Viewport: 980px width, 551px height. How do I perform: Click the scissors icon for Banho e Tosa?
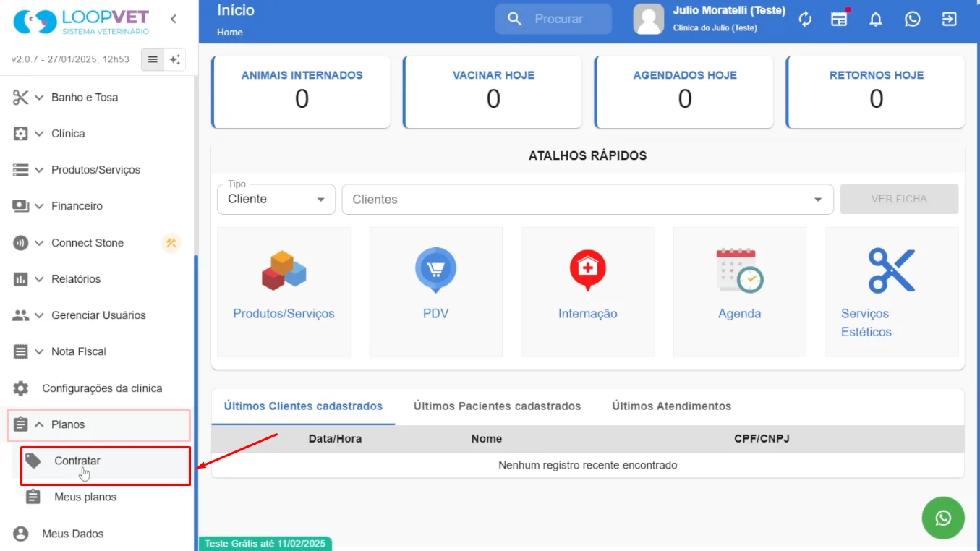[x=21, y=98]
